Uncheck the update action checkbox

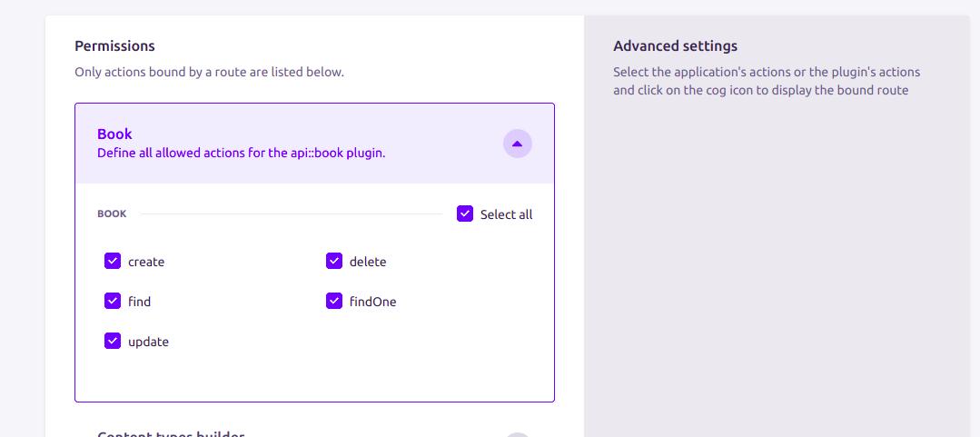tap(113, 341)
